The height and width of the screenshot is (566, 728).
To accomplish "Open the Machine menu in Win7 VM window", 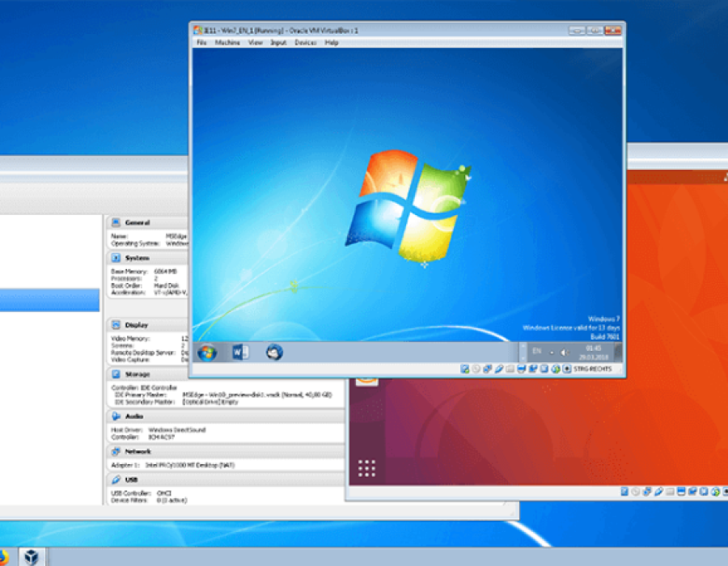I will pos(227,43).
